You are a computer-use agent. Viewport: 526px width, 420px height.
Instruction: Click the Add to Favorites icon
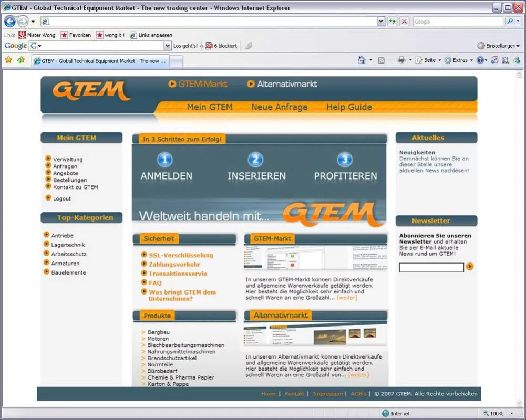[x=21, y=60]
